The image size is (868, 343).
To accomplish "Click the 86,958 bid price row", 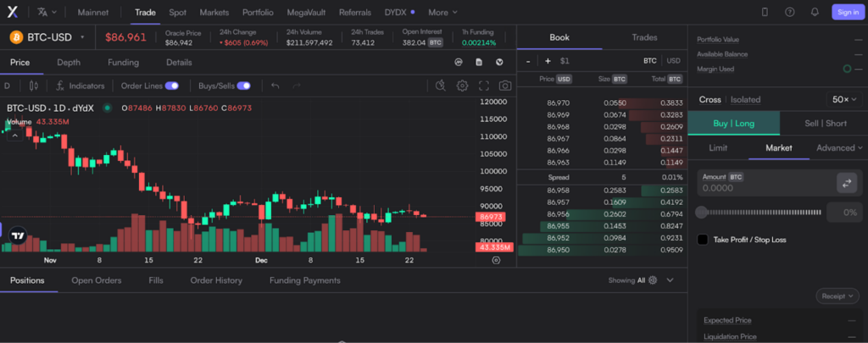I will 603,191.
